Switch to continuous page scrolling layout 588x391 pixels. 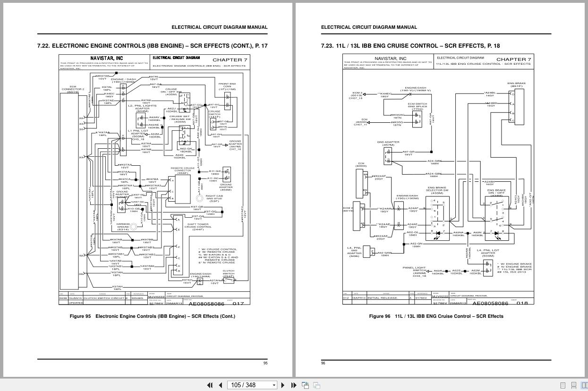pyautogui.click(x=574, y=385)
